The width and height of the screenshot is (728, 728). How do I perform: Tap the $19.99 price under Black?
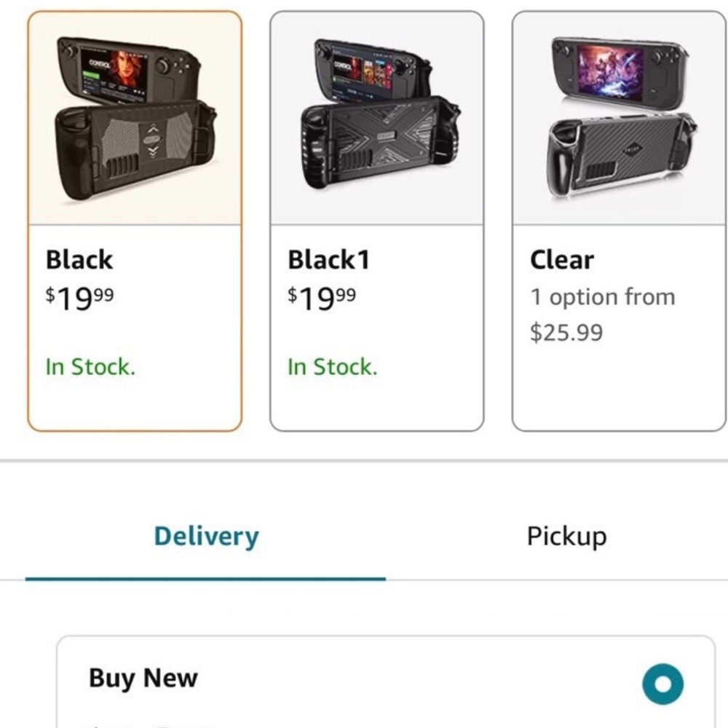click(x=79, y=296)
